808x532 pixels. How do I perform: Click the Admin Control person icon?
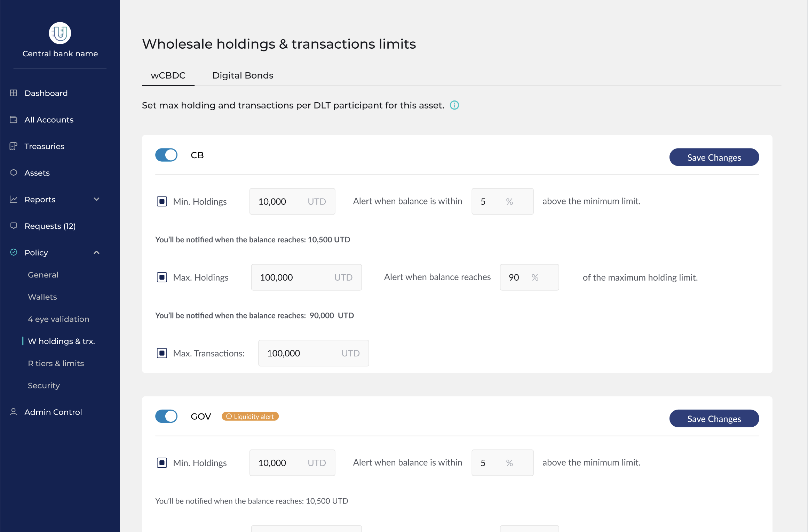[14, 412]
